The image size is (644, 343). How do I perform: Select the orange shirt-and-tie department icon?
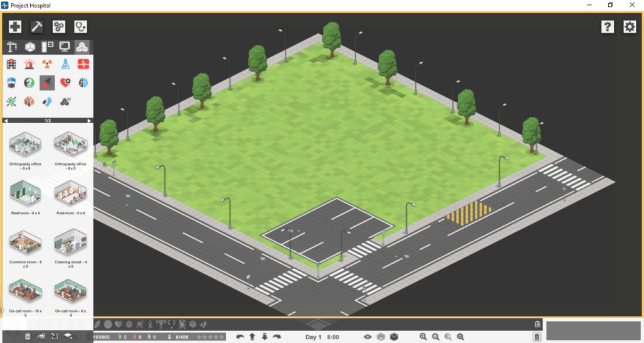[29, 101]
